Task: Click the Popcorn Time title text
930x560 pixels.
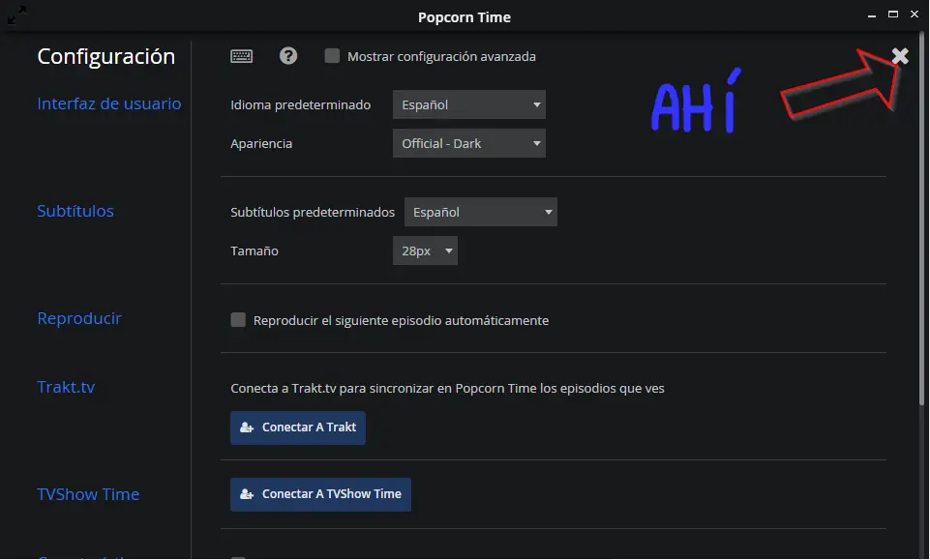Action: tap(465, 17)
